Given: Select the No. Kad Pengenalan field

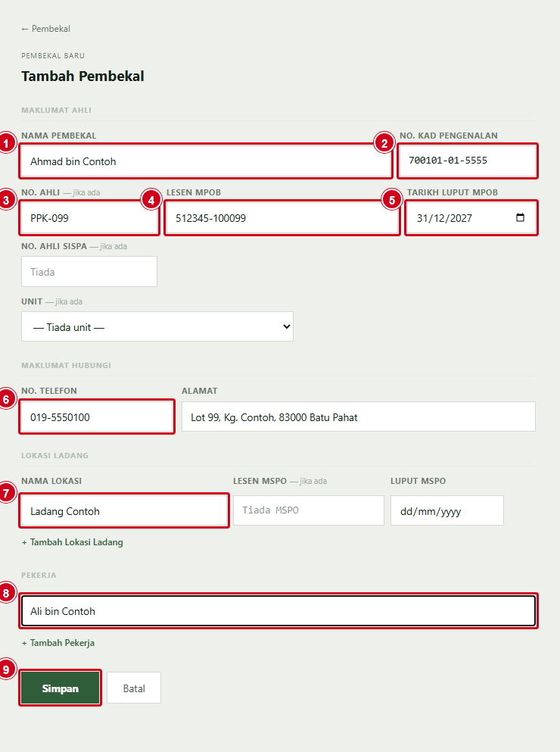Looking at the screenshot, I should pyautogui.click(x=468, y=161).
